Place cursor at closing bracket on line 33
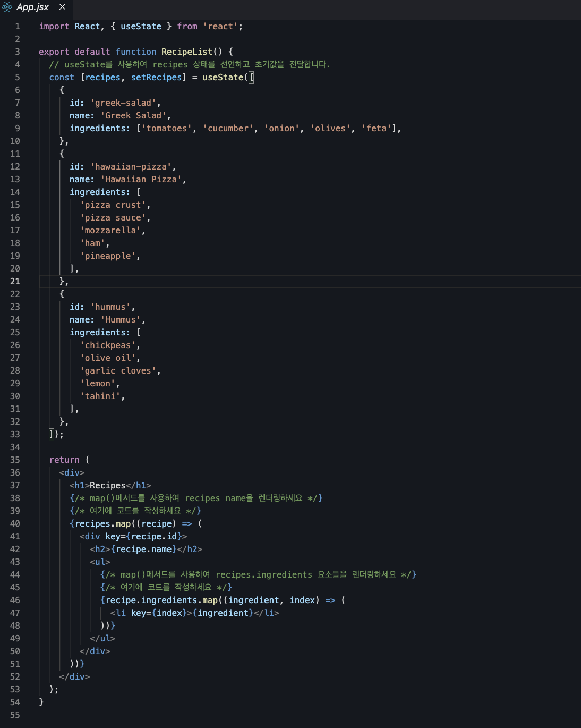Image resolution: width=581 pixels, height=728 pixels. [52, 434]
